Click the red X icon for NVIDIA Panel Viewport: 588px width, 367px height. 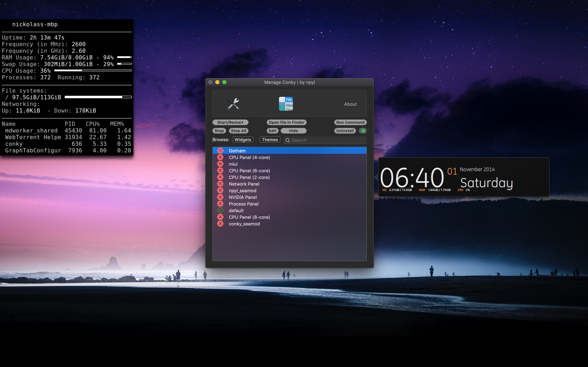220,197
